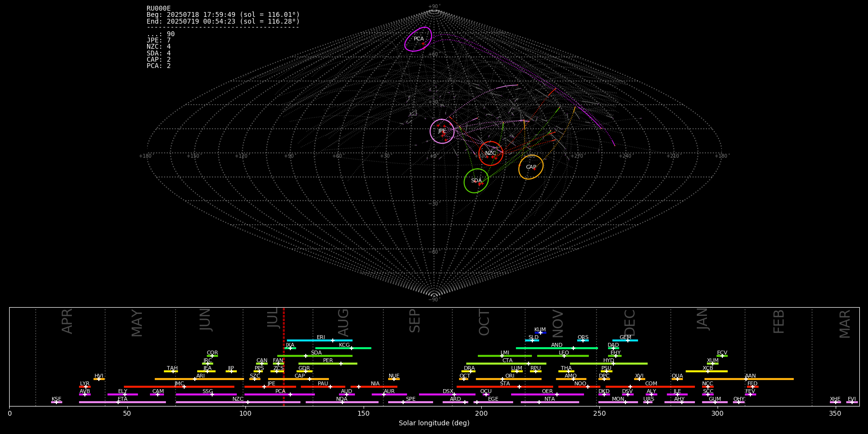This screenshot has height=434, width=868.
Task: Click the KCG shower label in timeline
Action: point(344,345)
